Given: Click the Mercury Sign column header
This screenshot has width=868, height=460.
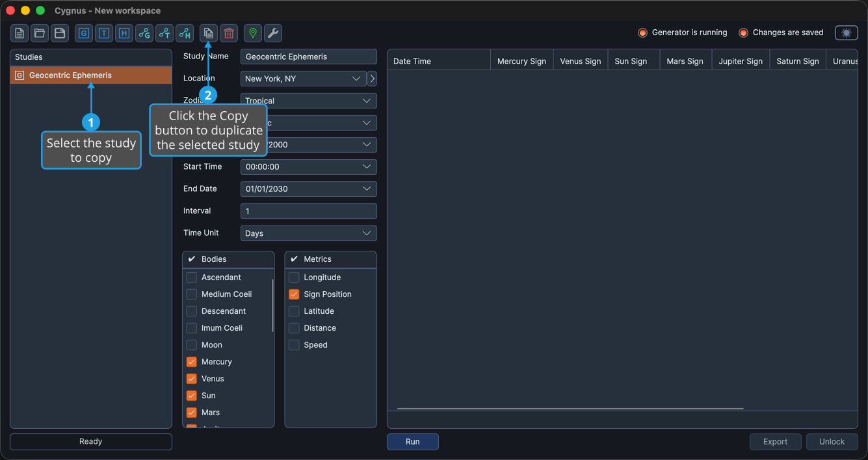Looking at the screenshot, I should pyautogui.click(x=521, y=61).
